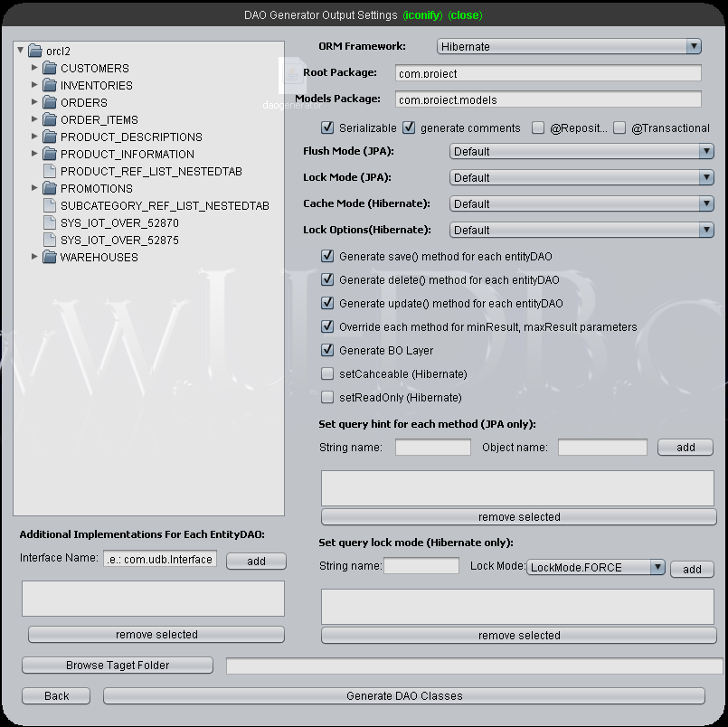
Task: Click the SYS_IOT_OVER_52870 file icon
Action: pyautogui.click(x=49, y=222)
